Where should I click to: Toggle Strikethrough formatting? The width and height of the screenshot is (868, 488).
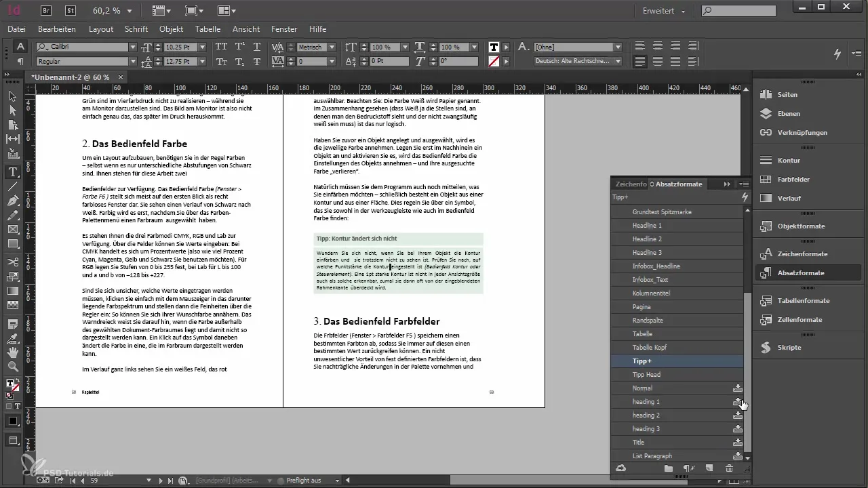pos(256,61)
